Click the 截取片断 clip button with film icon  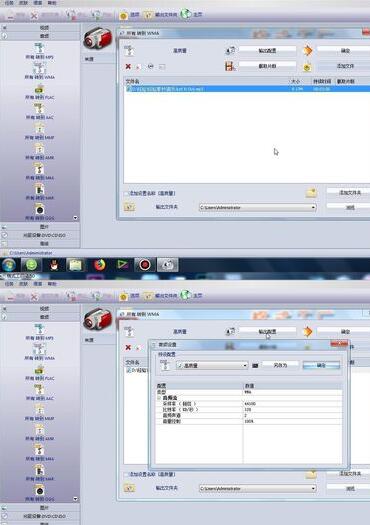[x=267, y=66]
